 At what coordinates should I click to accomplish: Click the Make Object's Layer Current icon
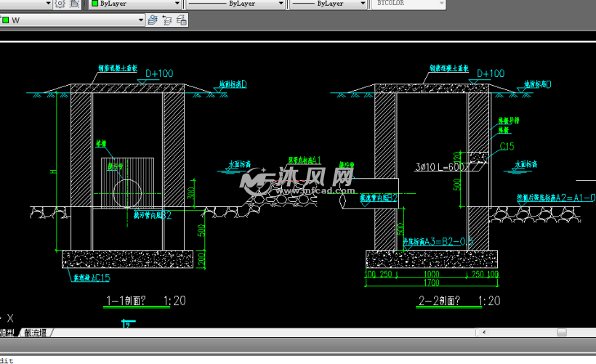coord(153,20)
